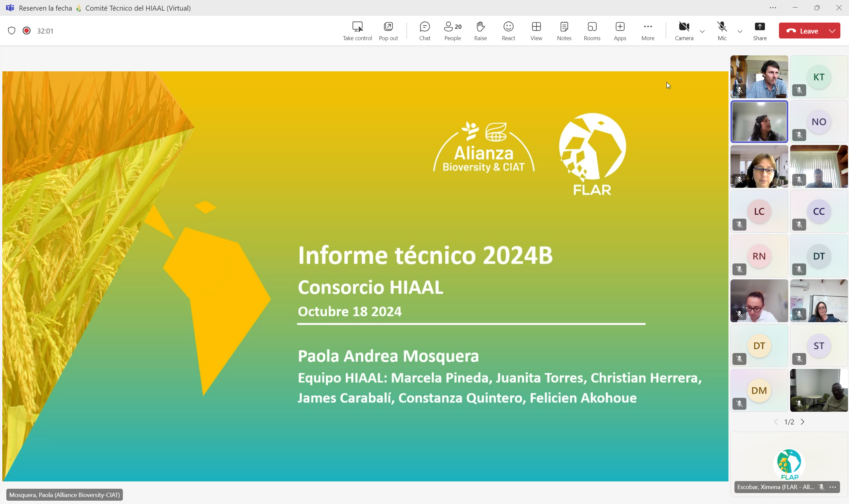This screenshot has width=849, height=504.
Task: Click the 1/2 page indicator
Action: (x=789, y=422)
